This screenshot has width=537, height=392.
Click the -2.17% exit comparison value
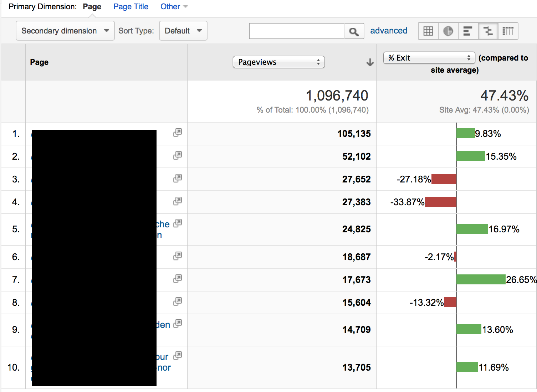coord(439,257)
